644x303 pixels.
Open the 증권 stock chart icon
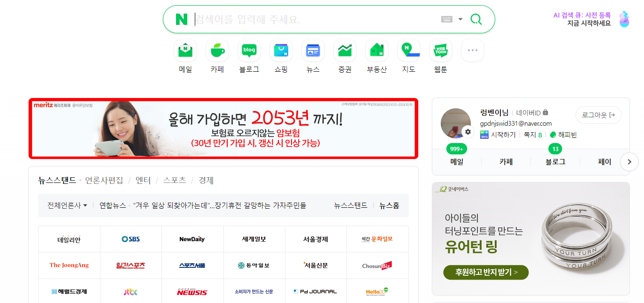pos(345,50)
